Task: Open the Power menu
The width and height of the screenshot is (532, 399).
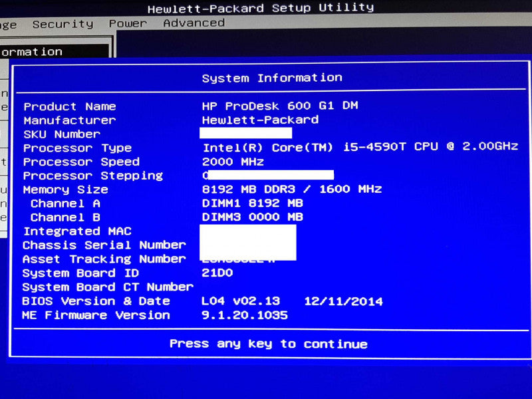Action: pyautogui.click(x=128, y=23)
